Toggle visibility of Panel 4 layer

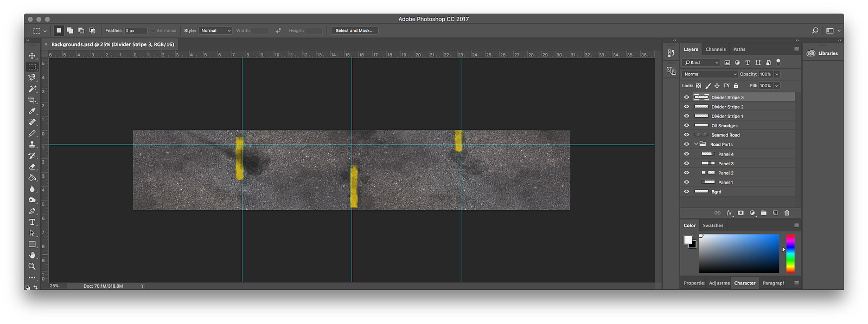click(x=686, y=154)
